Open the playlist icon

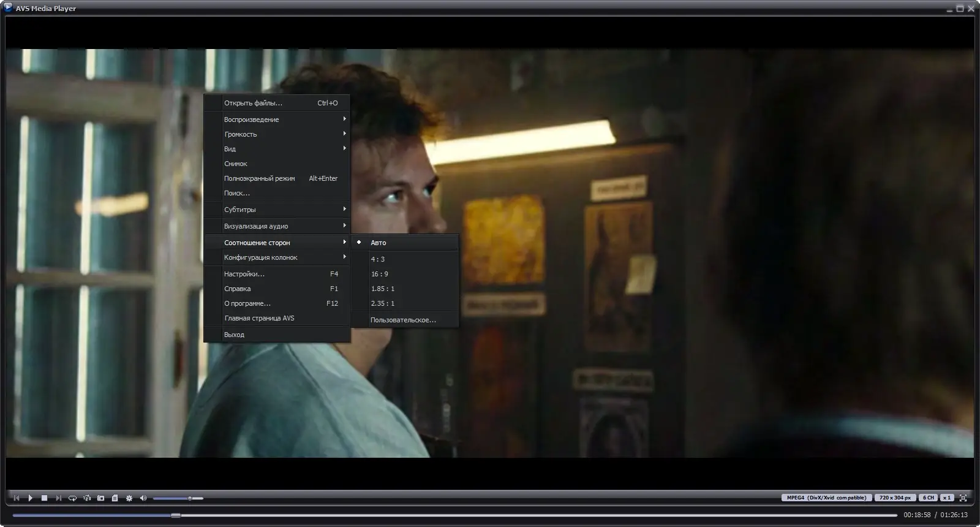[x=115, y=498]
